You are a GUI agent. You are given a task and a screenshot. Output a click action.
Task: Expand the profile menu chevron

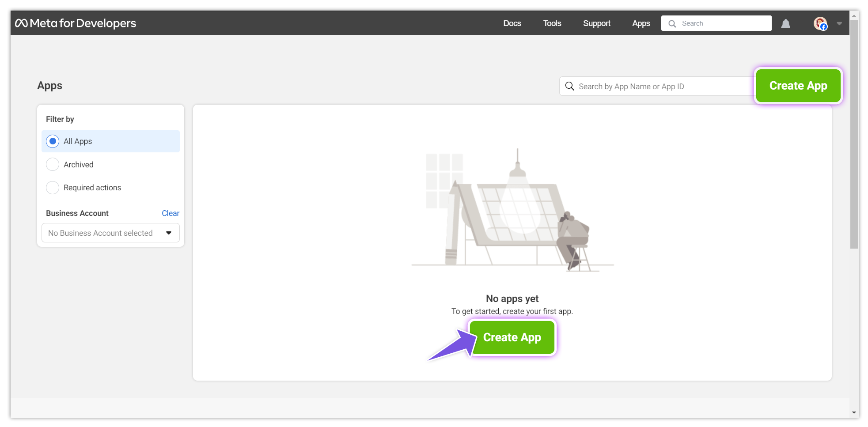(x=839, y=23)
